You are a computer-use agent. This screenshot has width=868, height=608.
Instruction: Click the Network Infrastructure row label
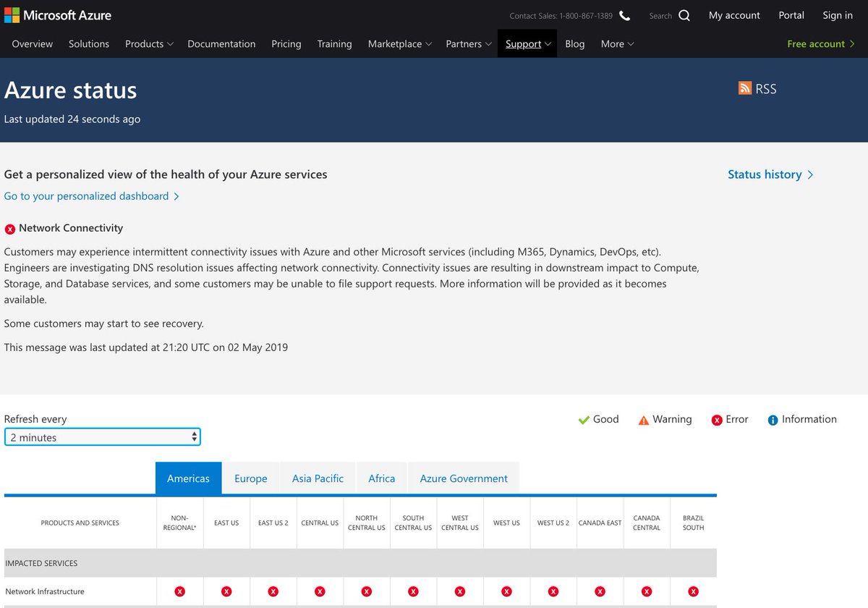[45, 591]
